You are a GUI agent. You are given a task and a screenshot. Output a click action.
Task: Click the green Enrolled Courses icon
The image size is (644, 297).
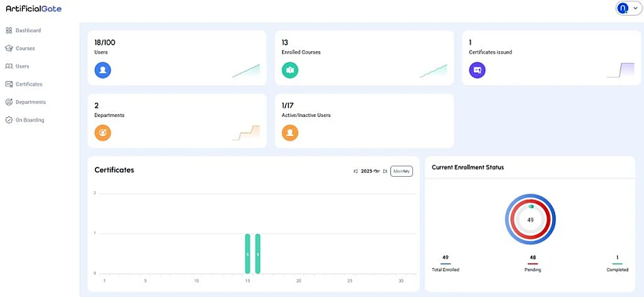(290, 70)
